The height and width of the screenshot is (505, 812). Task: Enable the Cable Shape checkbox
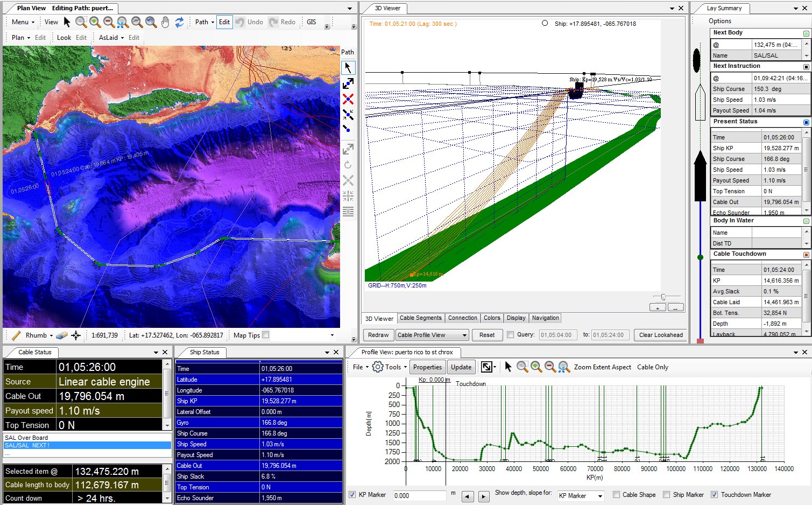point(616,494)
